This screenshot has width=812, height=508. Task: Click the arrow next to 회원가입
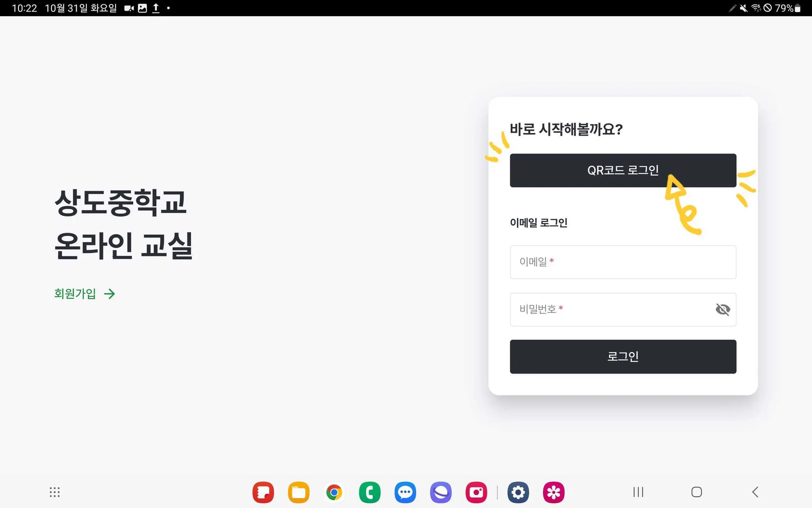(109, 294)
